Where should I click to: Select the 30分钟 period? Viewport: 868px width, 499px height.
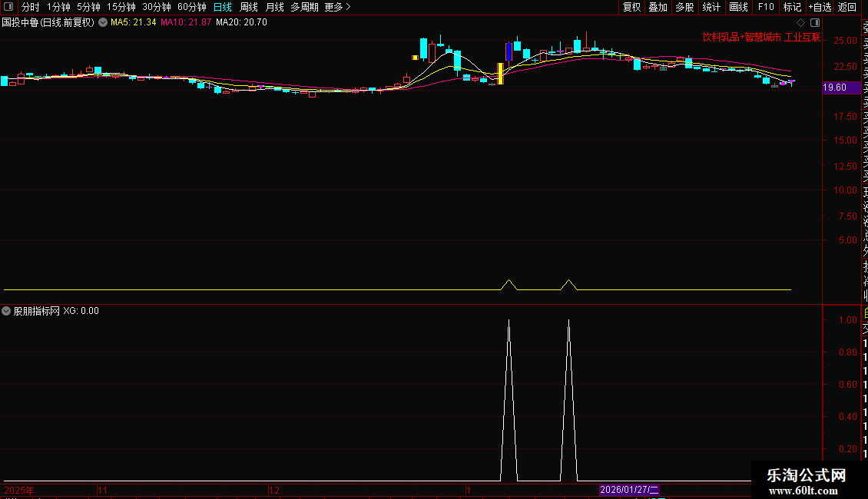(157, 7)
